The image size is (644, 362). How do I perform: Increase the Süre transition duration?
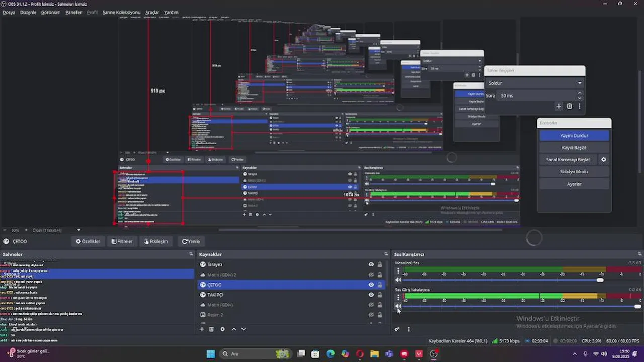click(580, 93)
